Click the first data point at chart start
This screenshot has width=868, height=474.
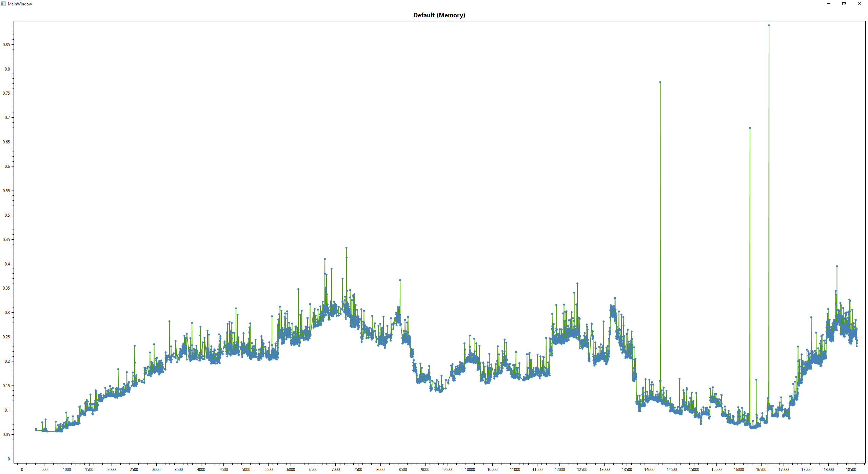[x=36, y=429]
